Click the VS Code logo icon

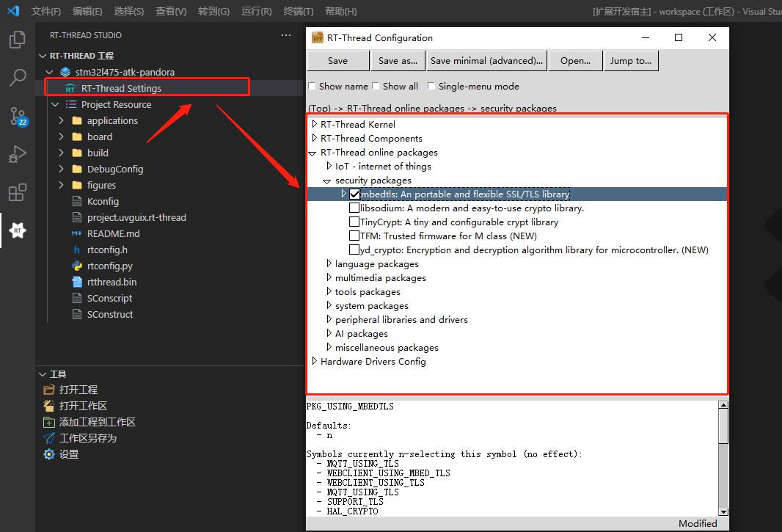pos(14,10)
